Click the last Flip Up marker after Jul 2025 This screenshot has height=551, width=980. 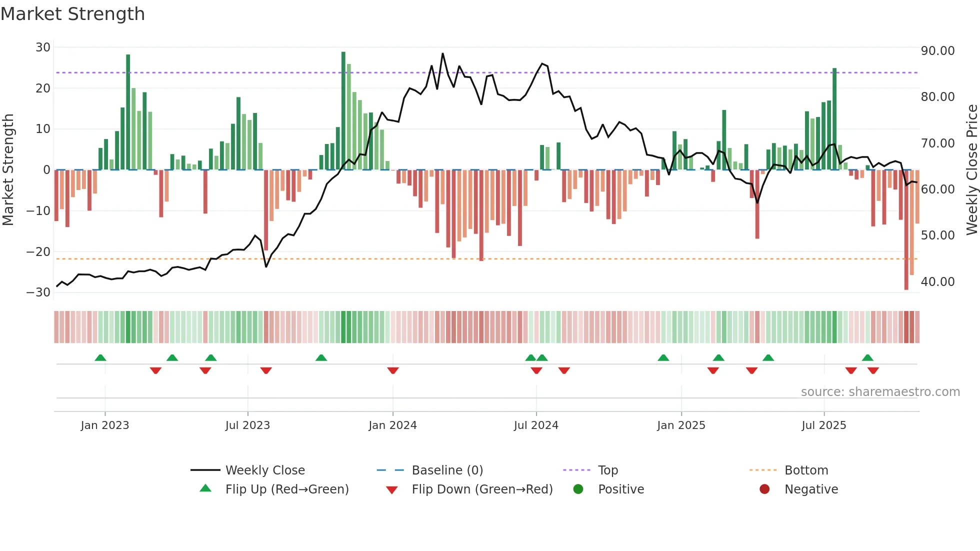click(x=867, y=357)
